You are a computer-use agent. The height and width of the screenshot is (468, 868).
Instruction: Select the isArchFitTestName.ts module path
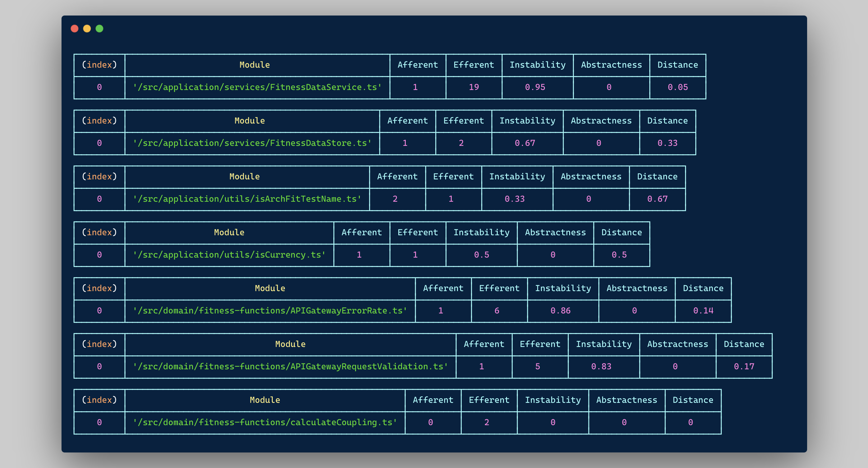(247, 199)
